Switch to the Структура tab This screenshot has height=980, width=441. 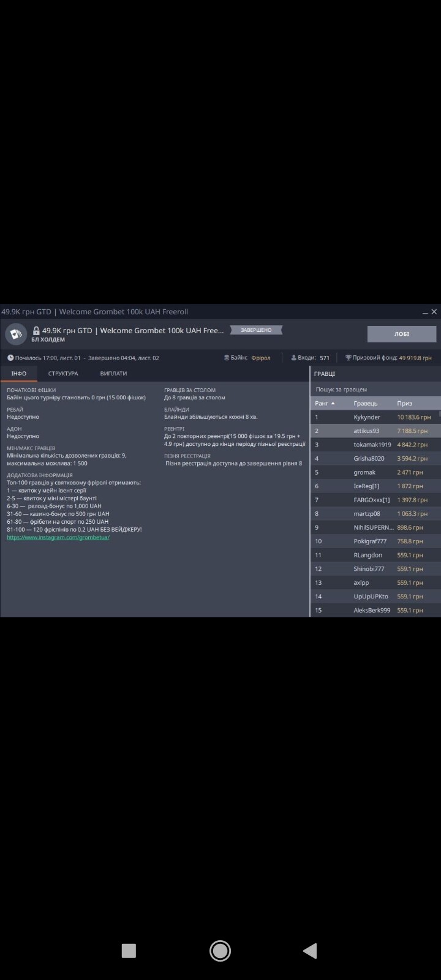click(x=63, y=374)
